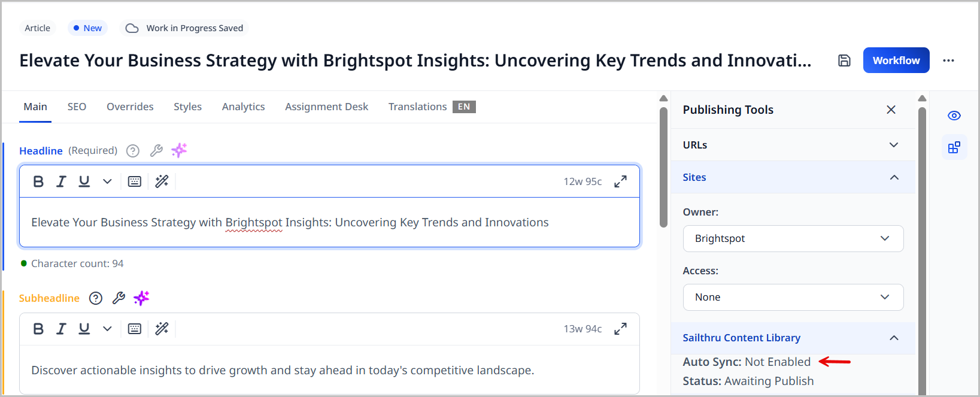Image resolution: width=980 pixels, height=397 pixels.
Task: Click the widgets icon in right sidebar
Action: [x=954, y=147]
